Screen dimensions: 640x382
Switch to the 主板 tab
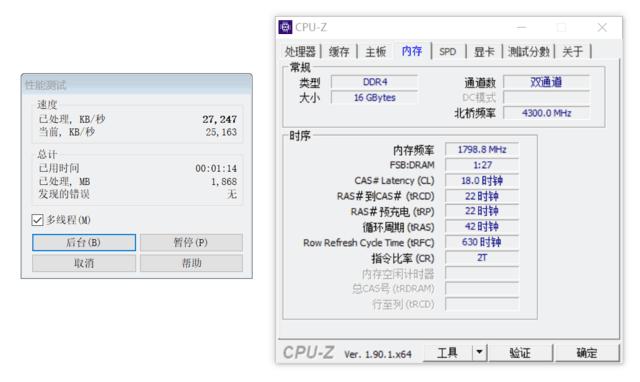[376, 51]
